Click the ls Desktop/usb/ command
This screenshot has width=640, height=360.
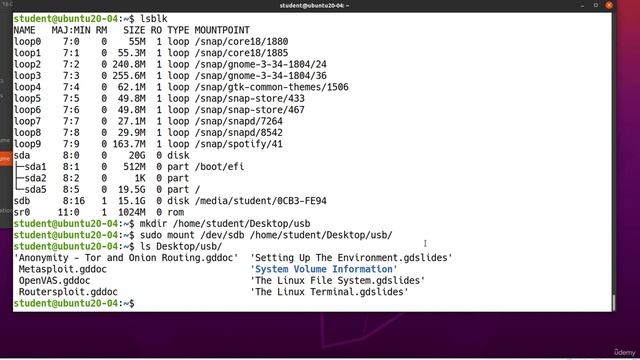pos(181,247)
